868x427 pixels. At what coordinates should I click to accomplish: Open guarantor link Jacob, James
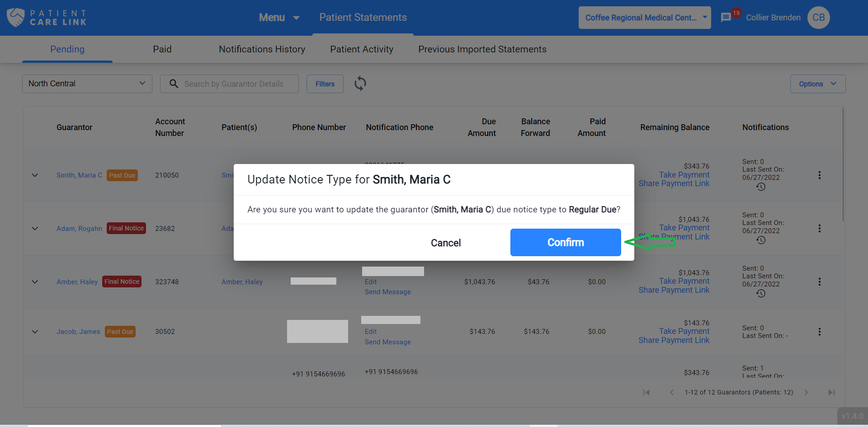[78, 332]
